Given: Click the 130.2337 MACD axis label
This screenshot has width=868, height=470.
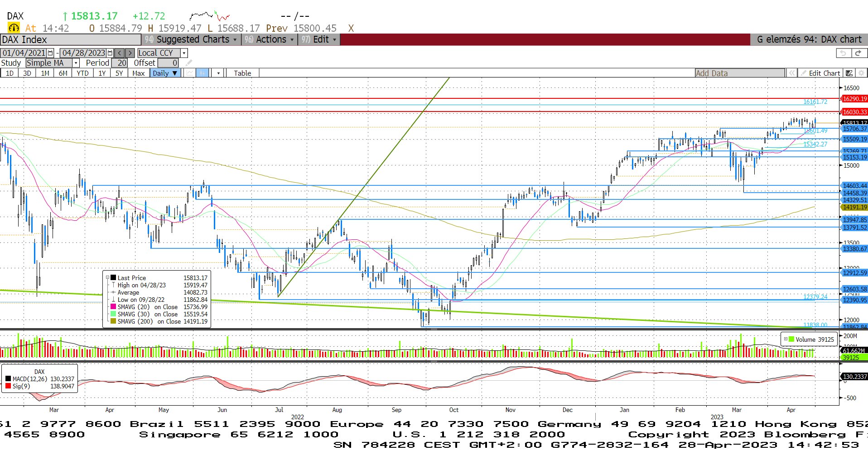Looking at the screenshot, I should (854, 377).
